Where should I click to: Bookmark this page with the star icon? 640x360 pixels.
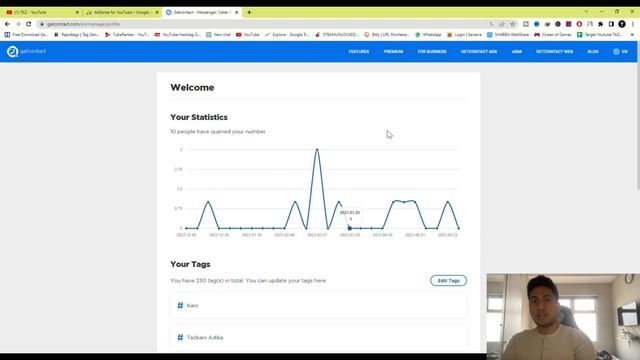point(513,24)
